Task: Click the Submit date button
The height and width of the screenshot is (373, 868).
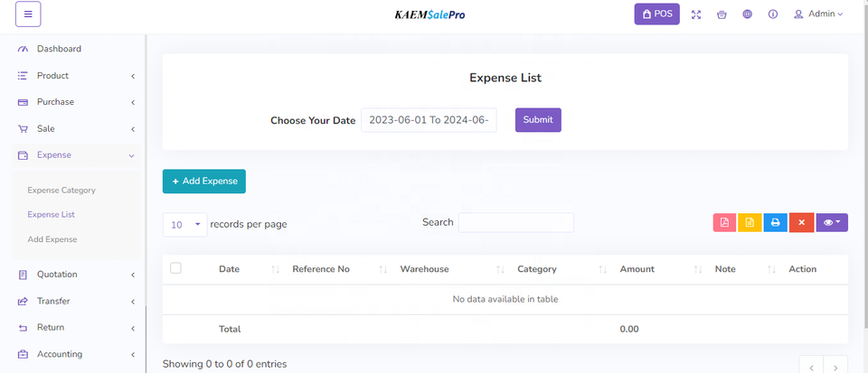Action: (538, 120)
